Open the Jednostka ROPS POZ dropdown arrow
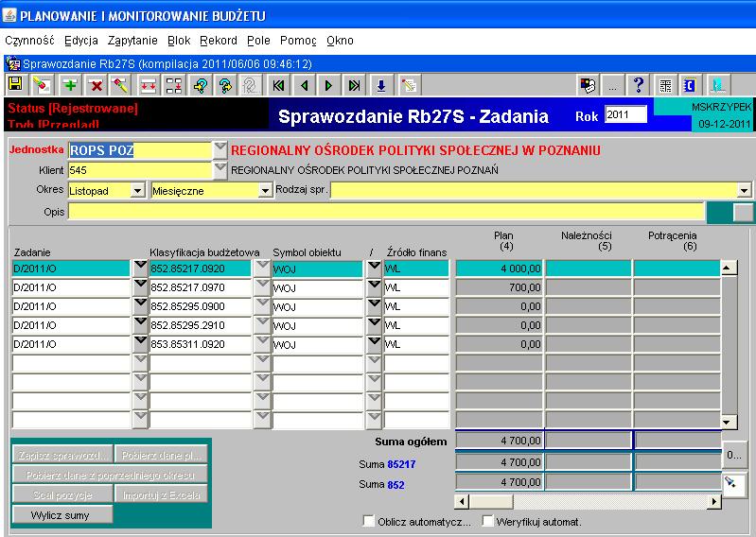 click(x=220, y=149)
